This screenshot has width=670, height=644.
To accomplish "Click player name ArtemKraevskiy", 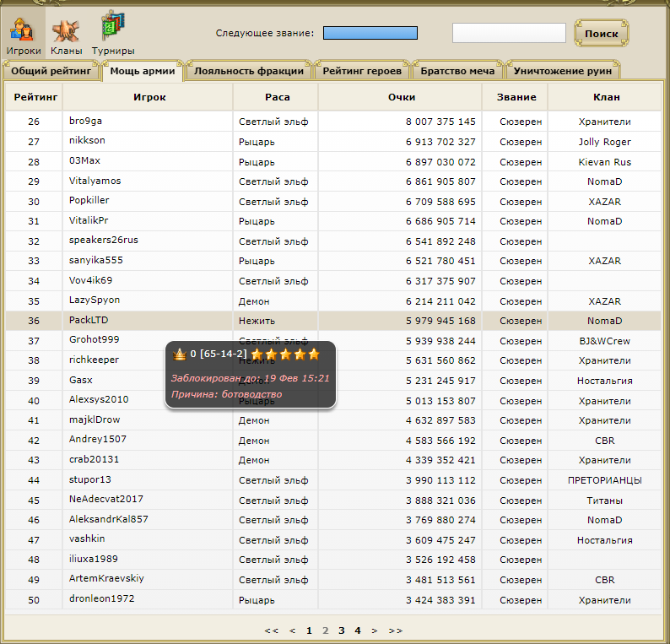I will (x=106, y=579).
